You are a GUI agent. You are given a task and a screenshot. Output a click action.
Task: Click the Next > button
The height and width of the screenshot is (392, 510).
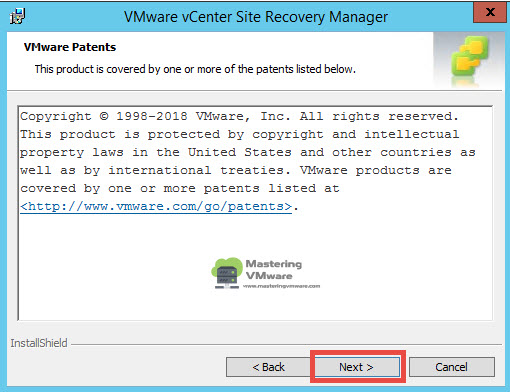[357, 367]
